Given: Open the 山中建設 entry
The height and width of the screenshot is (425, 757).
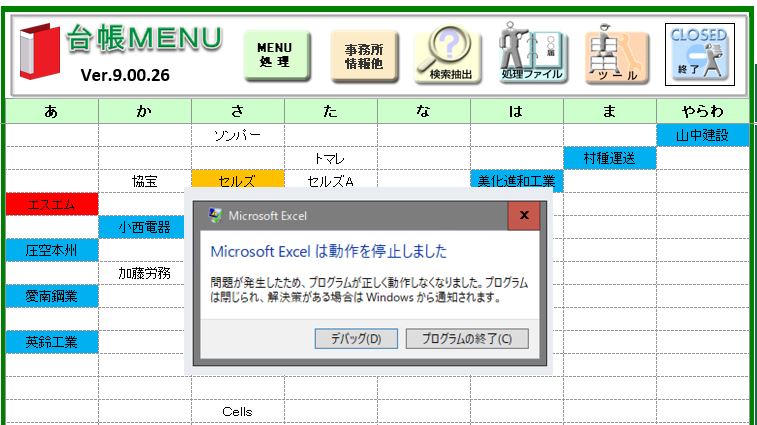Looking at the screenshot, I should [x=702, y=135].
